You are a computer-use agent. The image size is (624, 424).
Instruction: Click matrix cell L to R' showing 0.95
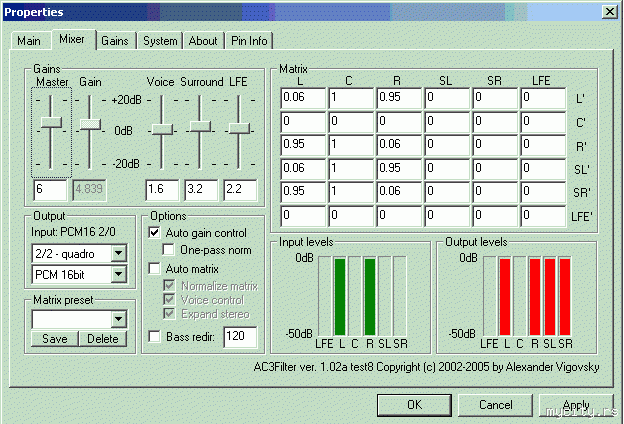pyautogui.click(x=303, y=145)
